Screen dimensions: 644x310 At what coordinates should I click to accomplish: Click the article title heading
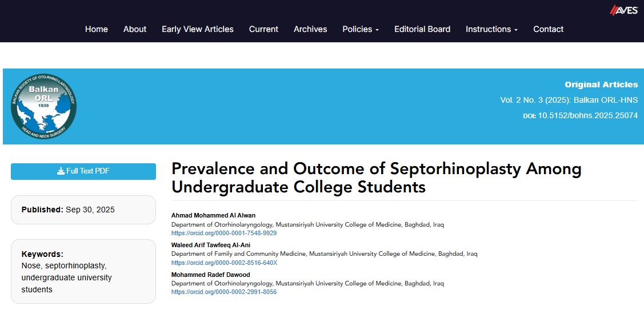[x=377, y=178]
